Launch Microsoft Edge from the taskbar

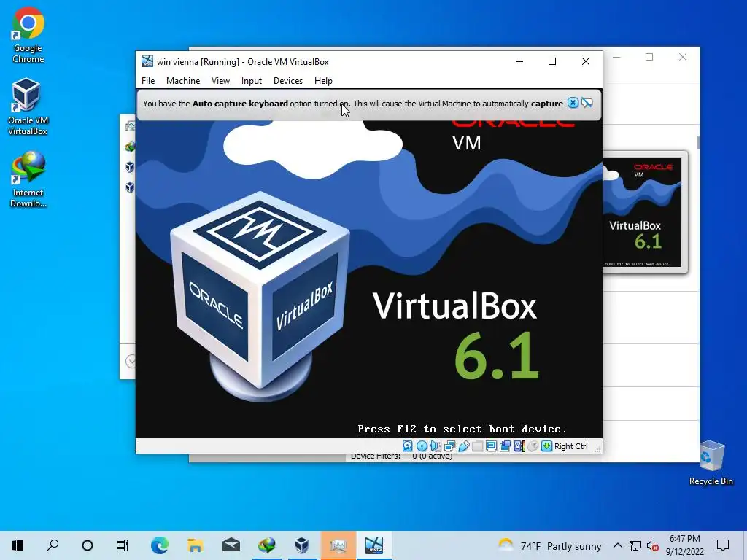pyautogui.click(x=160, y=545)
